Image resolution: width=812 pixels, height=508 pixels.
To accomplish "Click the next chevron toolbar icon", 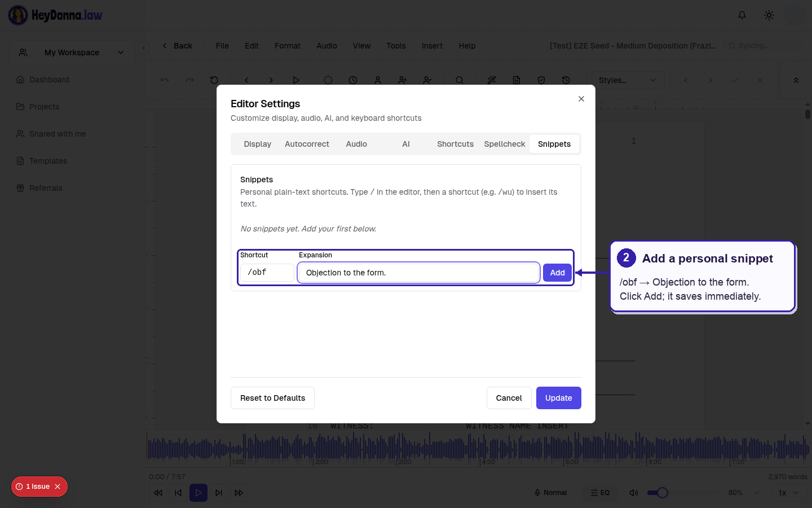I will pyautogui.click(x=271, y=80).
